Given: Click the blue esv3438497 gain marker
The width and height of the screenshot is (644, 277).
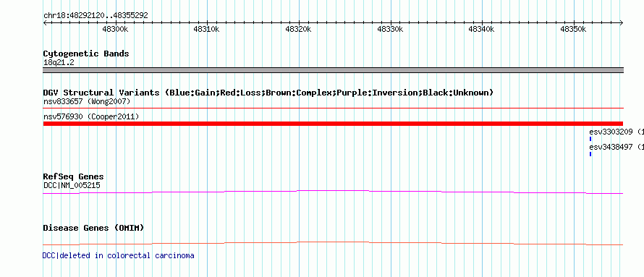Looking at the screenshot, I should pos(590,154).
